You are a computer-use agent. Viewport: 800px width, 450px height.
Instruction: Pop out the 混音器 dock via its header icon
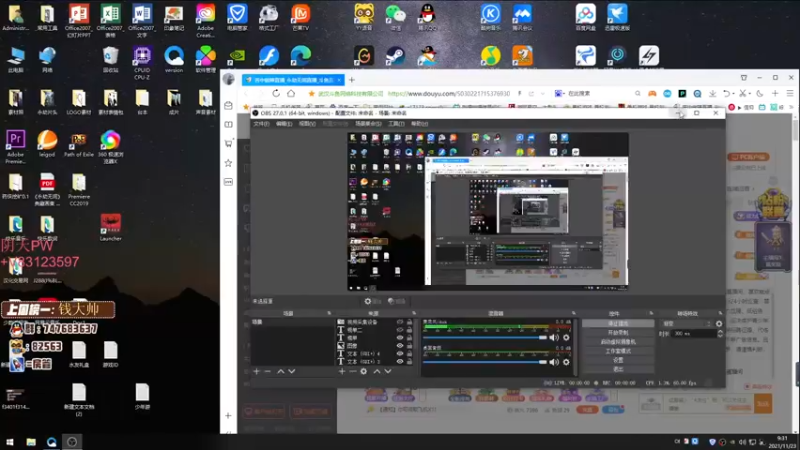coord(573,313)
